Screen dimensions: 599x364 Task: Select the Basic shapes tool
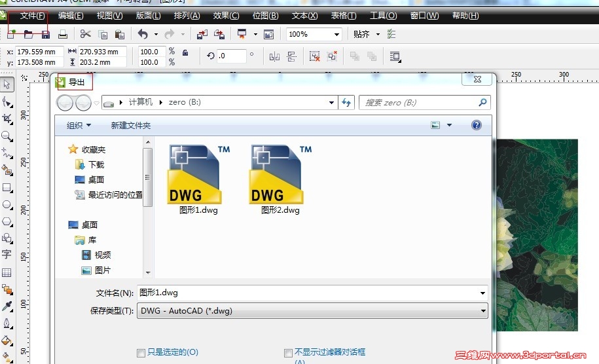[7, 238]
